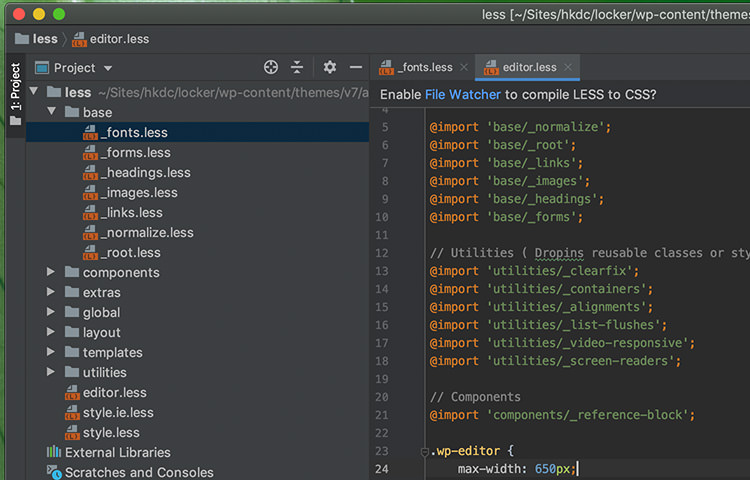Click the Collapse All icon in Project panel
750x480 pixels.
297,67
